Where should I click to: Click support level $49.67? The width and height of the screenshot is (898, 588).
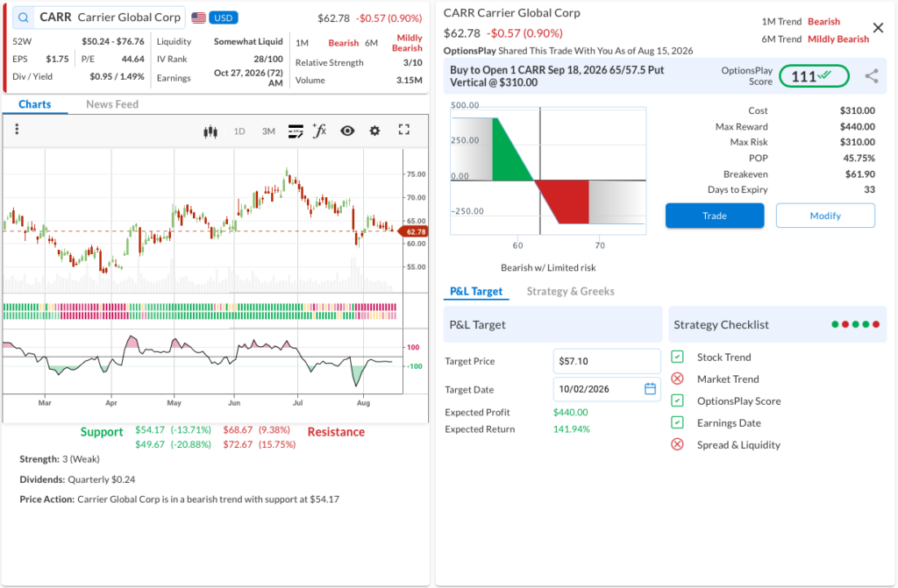tap(150, 444)
